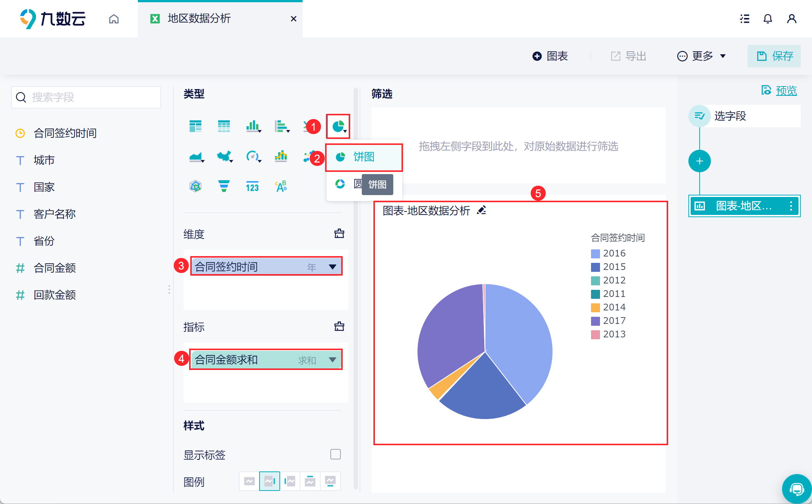
Task: Click the edit title pencil icon
Action: pyautogui.click(x=482, y=210)
